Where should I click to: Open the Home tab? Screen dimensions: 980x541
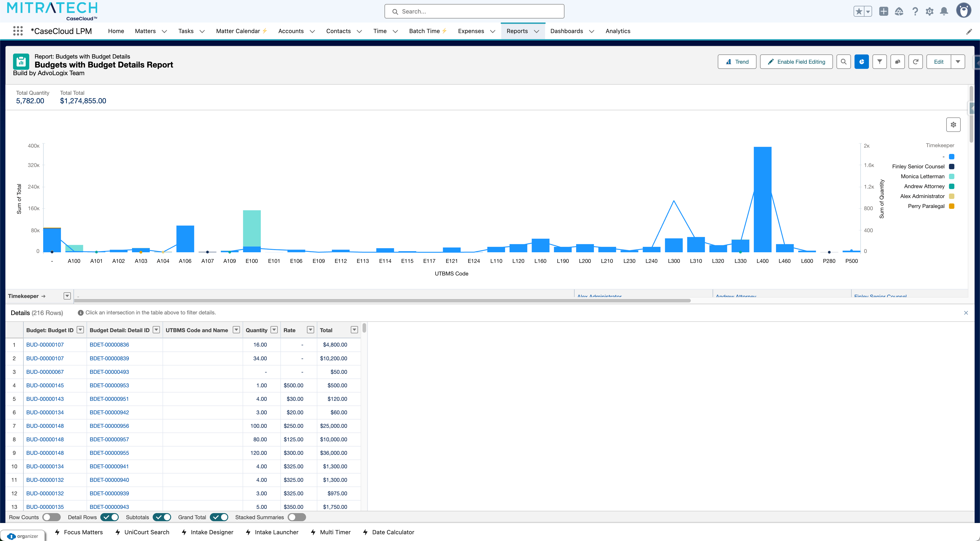(116, 31)
